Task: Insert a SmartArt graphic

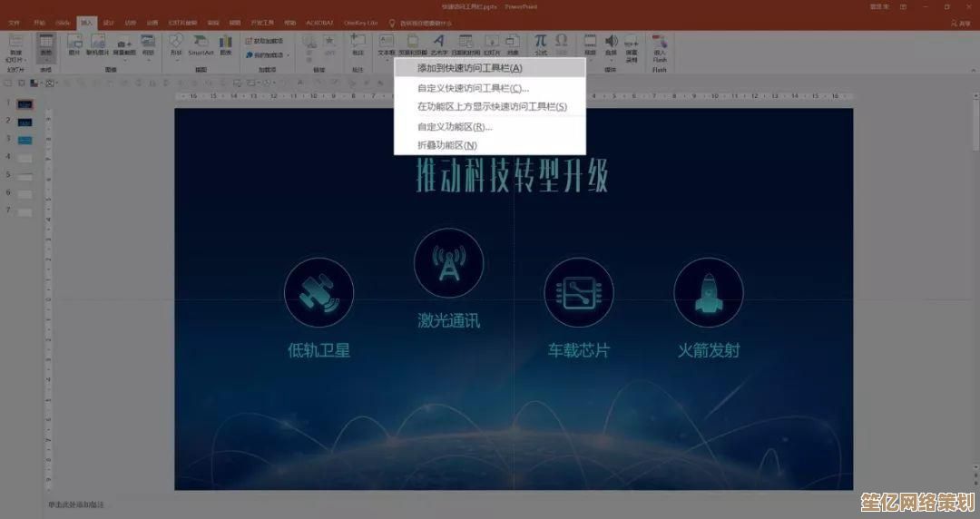Action: [x=201, y=44]
